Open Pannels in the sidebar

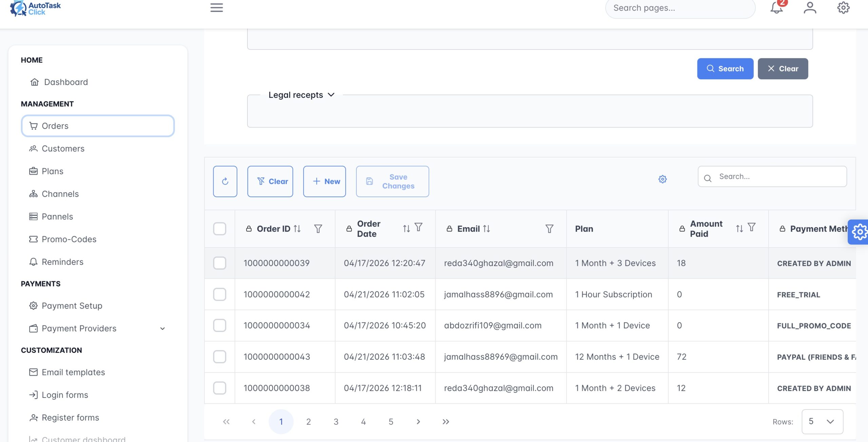(x=98, y=217)
